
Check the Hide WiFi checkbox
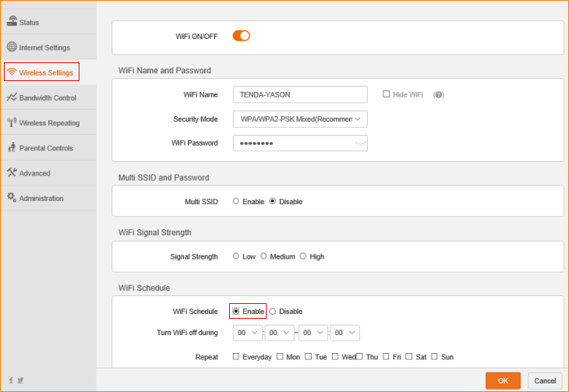click(x=386, y=94)
